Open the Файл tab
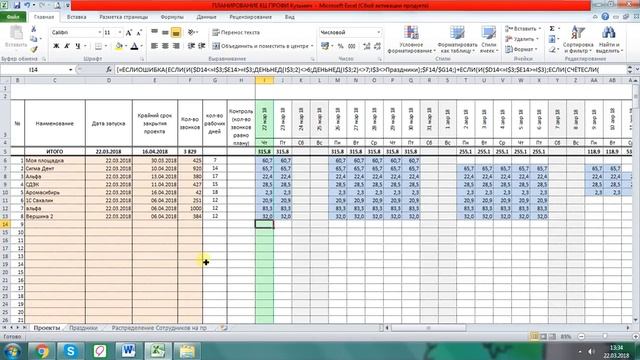The width and height of the screenshot is (640, 360). (13, 17)
